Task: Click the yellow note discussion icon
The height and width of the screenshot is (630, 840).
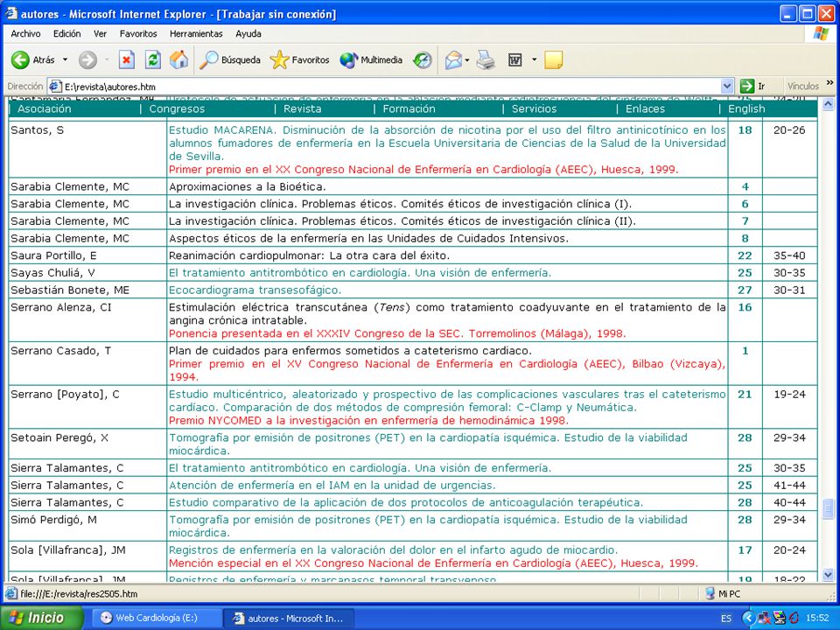Action: click(553, 60)
